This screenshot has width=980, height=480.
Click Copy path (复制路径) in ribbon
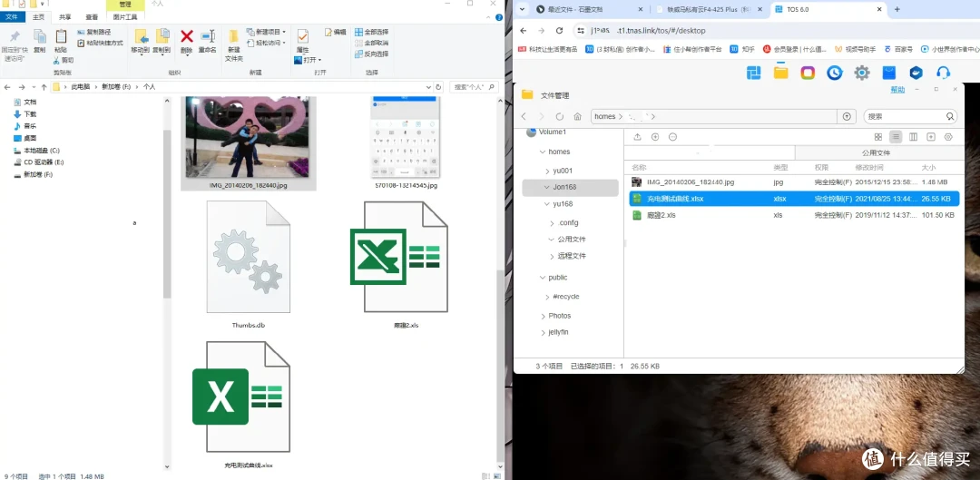click(94, 32)
